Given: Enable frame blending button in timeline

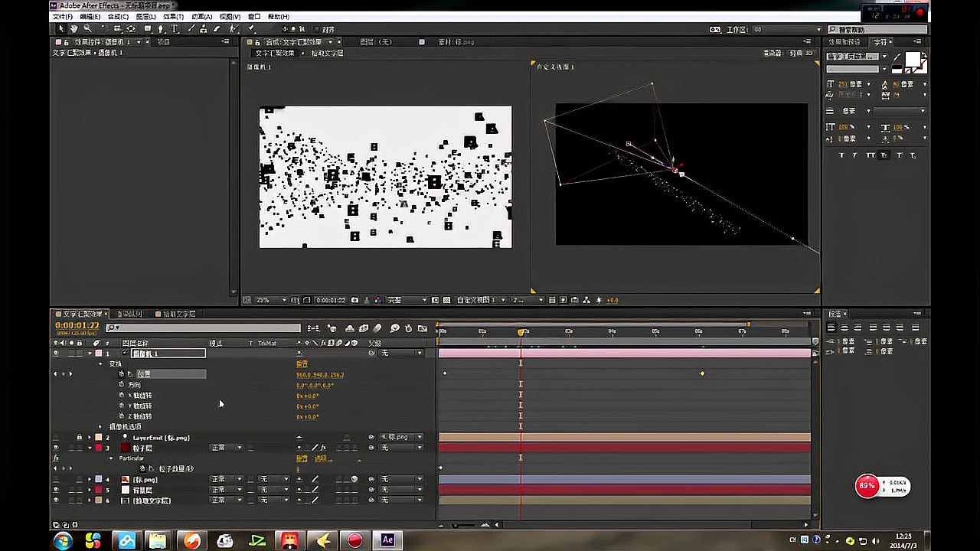Looking at the screenshot, I should (364, 328).
